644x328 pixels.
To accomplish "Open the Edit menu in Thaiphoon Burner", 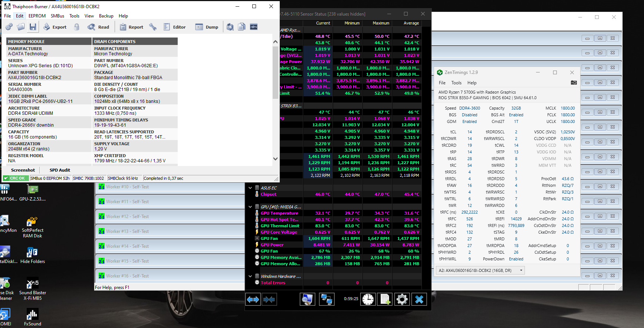I will [20, 16].
